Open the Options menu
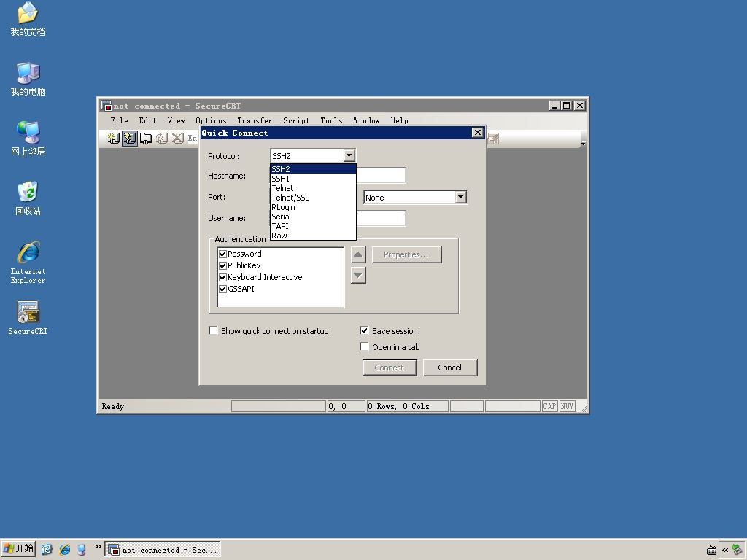Screen dimensions: 747x560 tap(211, 120)
